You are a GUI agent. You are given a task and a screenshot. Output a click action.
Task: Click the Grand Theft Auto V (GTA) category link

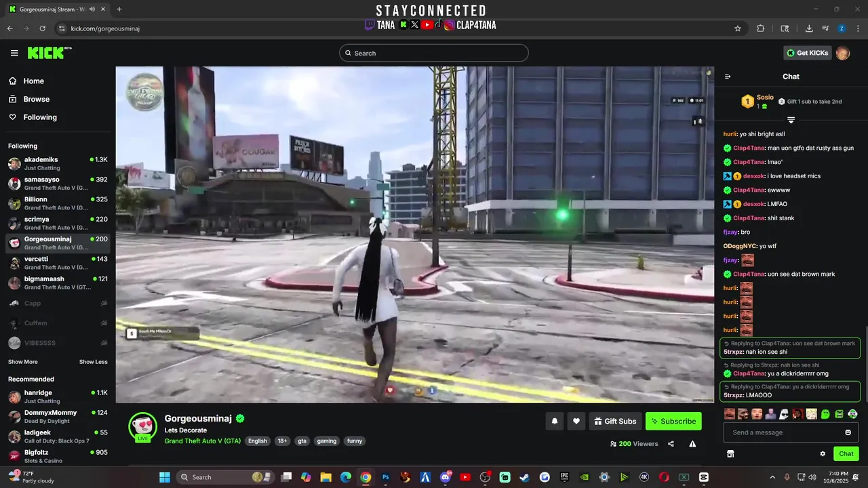click(202, 441)
